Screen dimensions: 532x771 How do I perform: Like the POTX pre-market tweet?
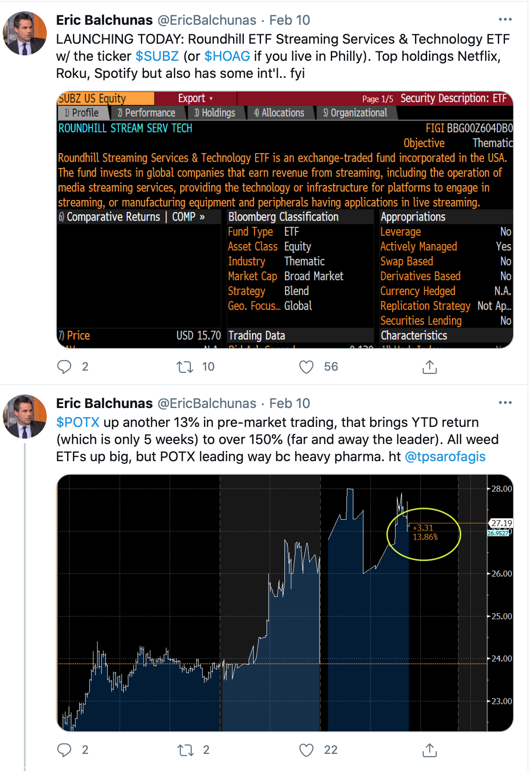[x=307, y=750]
